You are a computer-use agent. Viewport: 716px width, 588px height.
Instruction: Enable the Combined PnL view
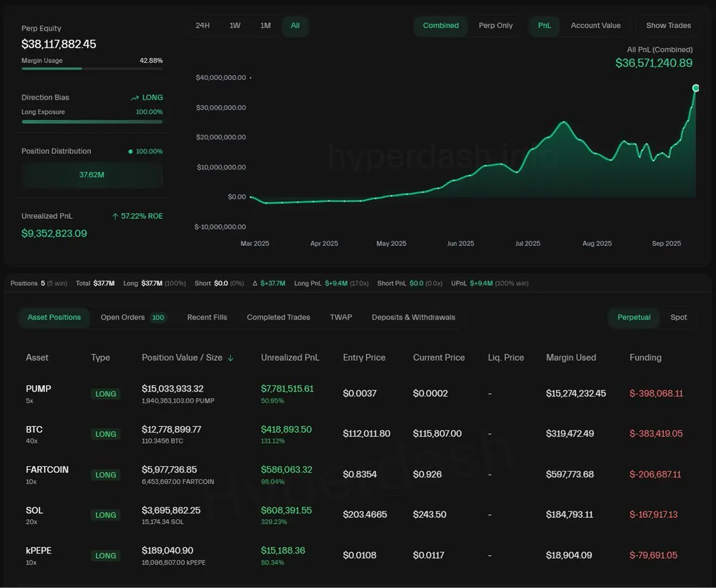tap(440, 26)
